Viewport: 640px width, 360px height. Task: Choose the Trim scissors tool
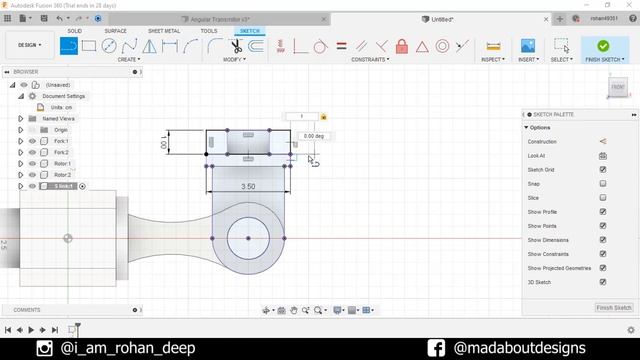(x=236, y=46)
